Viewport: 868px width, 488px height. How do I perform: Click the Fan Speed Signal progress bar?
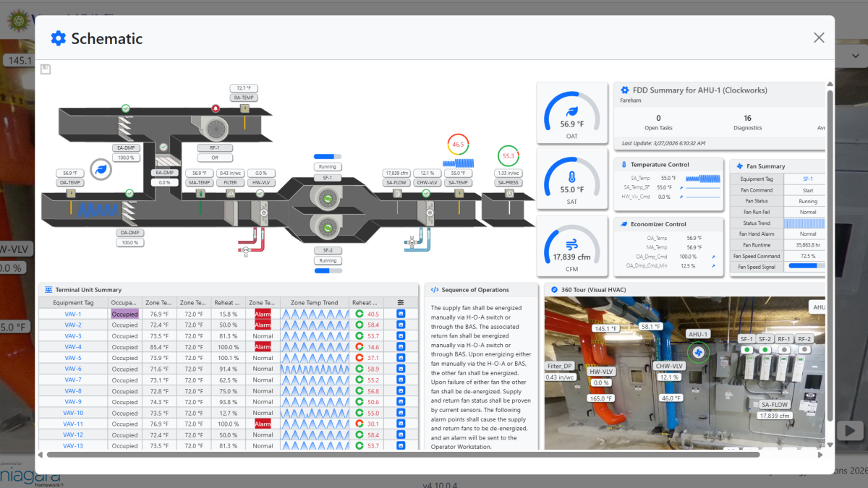[x=806, y=267]
